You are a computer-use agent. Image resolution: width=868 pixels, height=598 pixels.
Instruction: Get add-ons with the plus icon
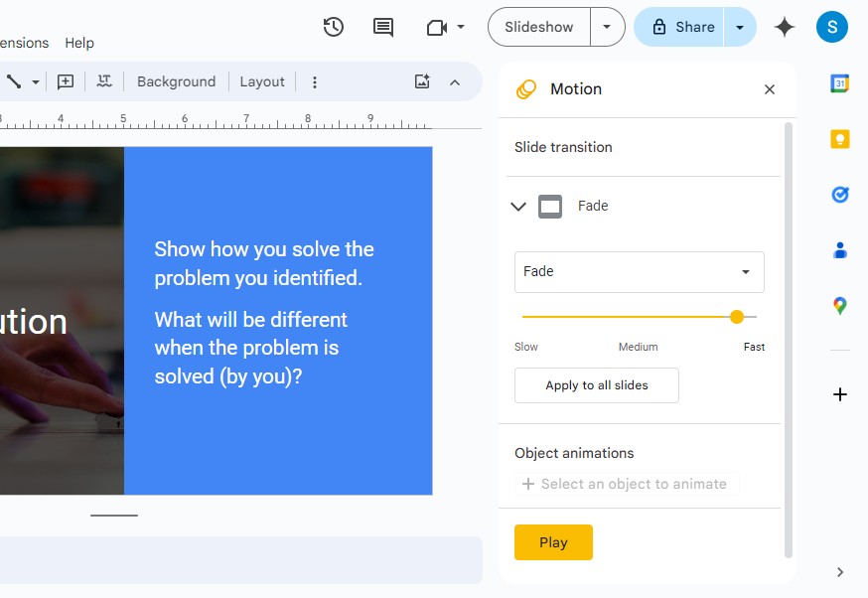[x=840, y=394]
